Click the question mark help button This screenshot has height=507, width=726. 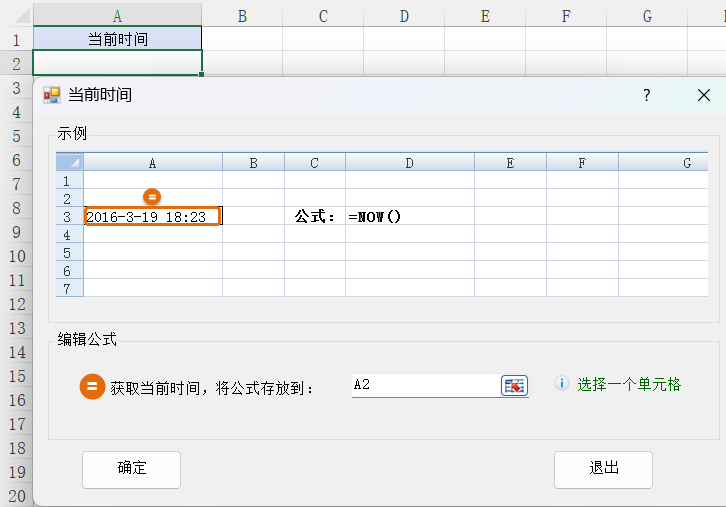(647, 95)
